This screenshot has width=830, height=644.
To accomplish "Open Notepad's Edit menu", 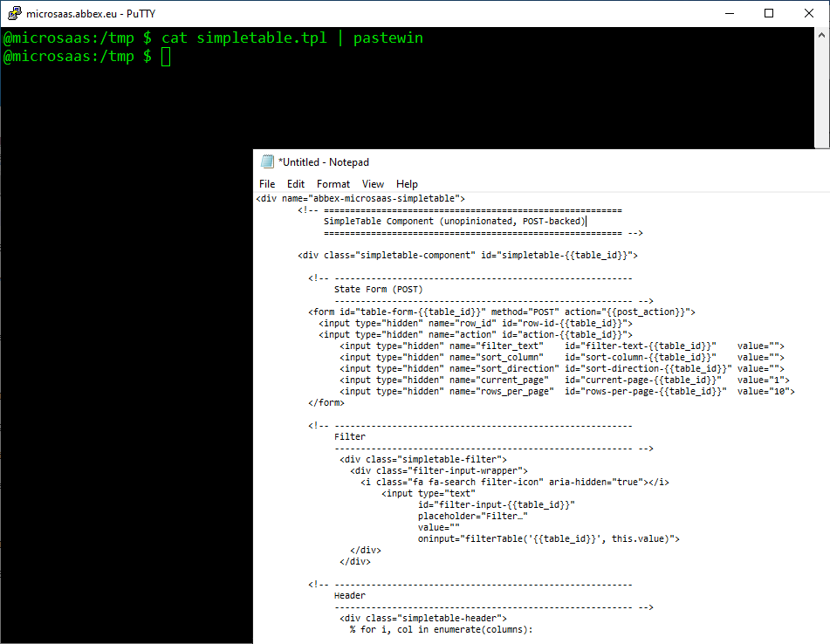I will click(296, 184).
